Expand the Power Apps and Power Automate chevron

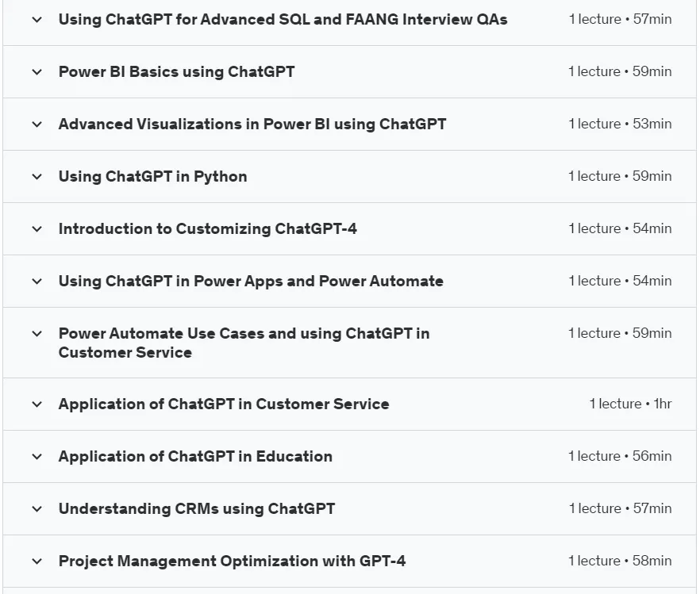[x=37, y=282]
